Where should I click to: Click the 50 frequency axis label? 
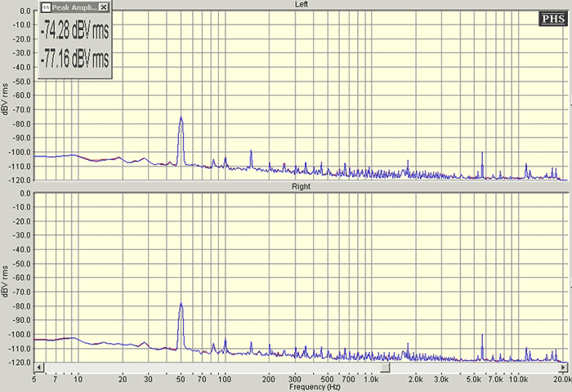coord(181,379)
